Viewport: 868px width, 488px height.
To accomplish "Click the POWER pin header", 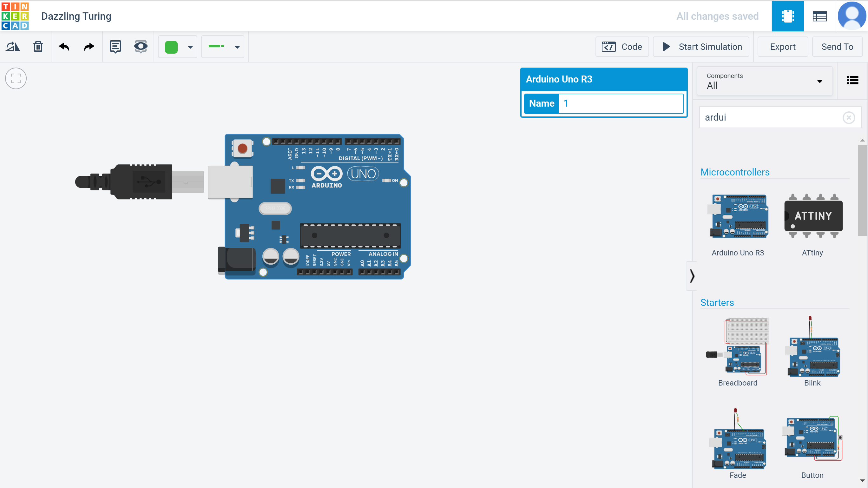I will point(325,272).
